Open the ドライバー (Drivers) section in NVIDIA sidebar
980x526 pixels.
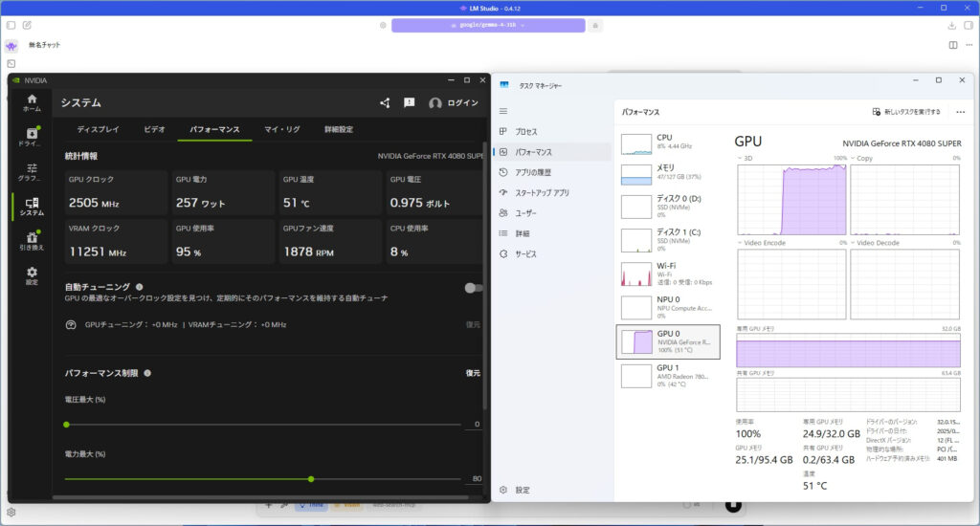pos(32,137)
